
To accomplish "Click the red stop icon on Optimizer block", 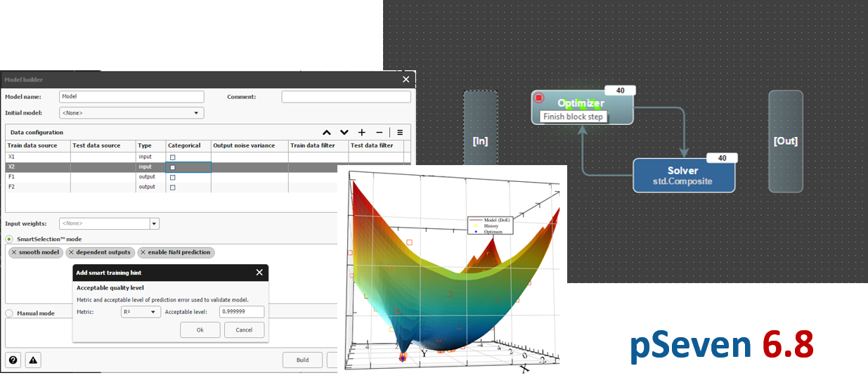I will [x=539, y=98].
